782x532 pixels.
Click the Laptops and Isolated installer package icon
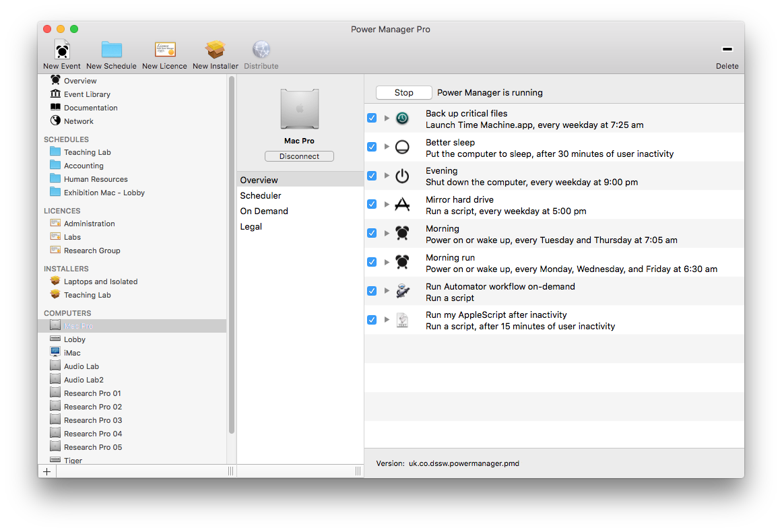[55, 281]
